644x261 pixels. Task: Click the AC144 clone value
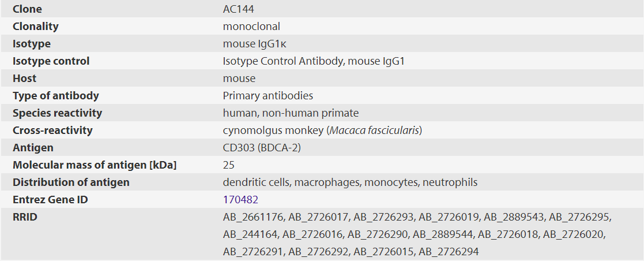239,9
